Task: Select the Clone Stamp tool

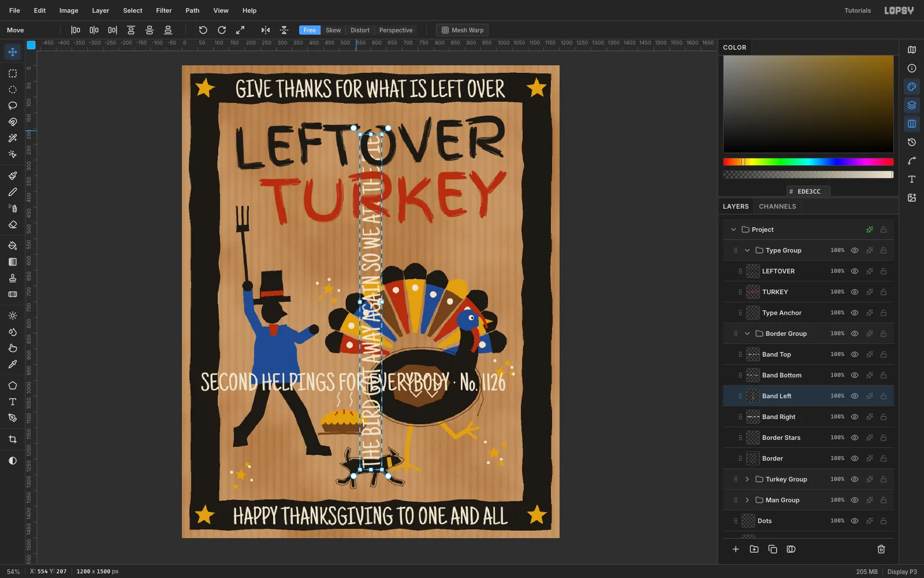Action: coord(13,278)
